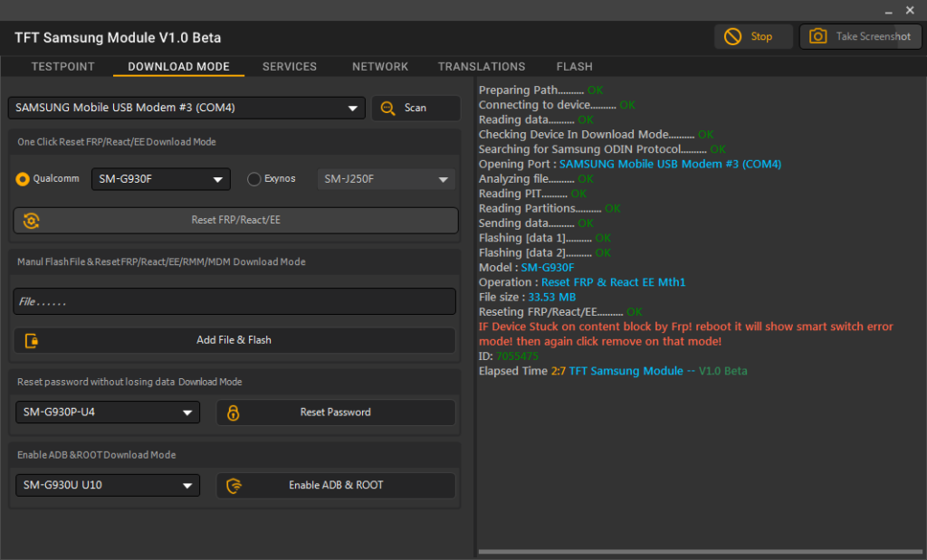Viewport: 927px width, 560px height.
Task: Click the camera icon for Take Screenshot
Action: pyautogui.click(x=818, y=36)
